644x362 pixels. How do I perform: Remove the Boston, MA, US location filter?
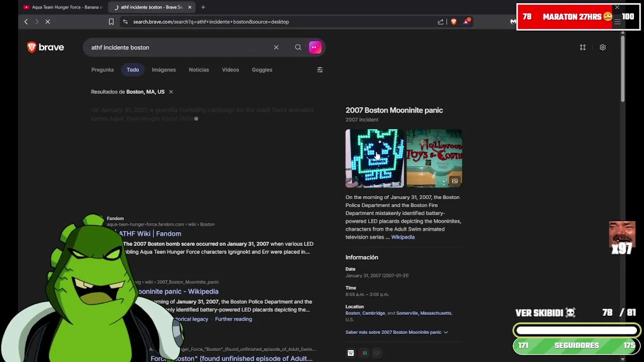(x=171, y=92)
